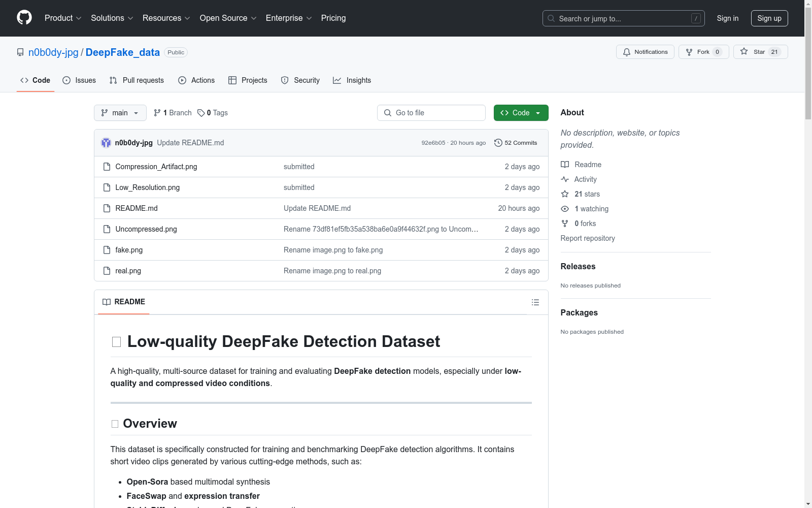Open the DeepFake_data repository link

pos(123,52)
